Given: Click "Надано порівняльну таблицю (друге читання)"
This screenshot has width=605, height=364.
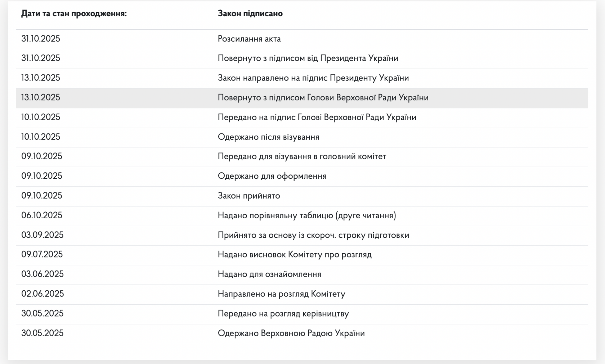Looking at the screenshot, I should pyautogui.click(x=307, y=215).
